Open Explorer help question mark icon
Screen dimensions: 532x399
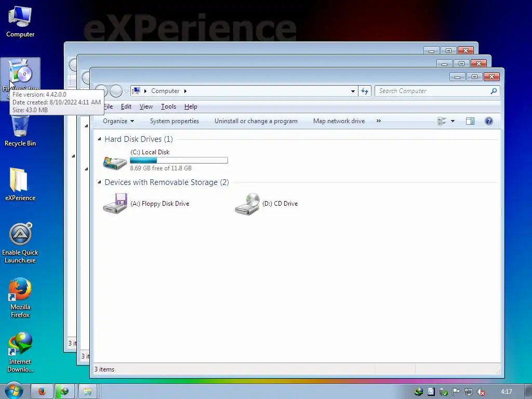[x=488, y=121]
